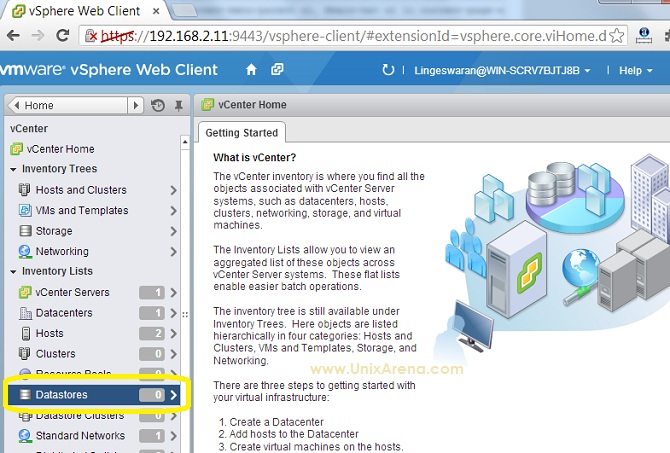The width and height of the screenshot is (670, 453).
Task: Select Clusters in Inventory Lists
Action: 56,354
